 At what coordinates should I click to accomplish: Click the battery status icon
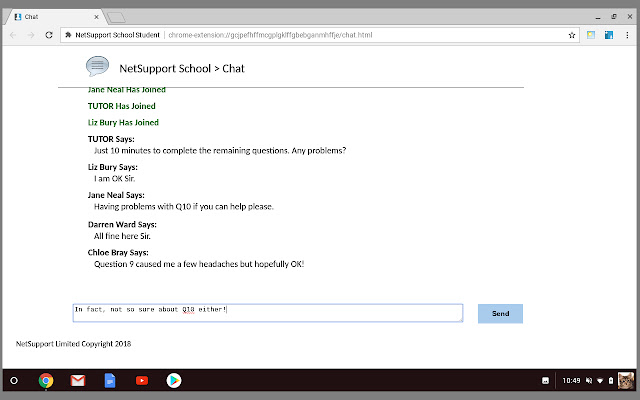click(x=611, y=380)
